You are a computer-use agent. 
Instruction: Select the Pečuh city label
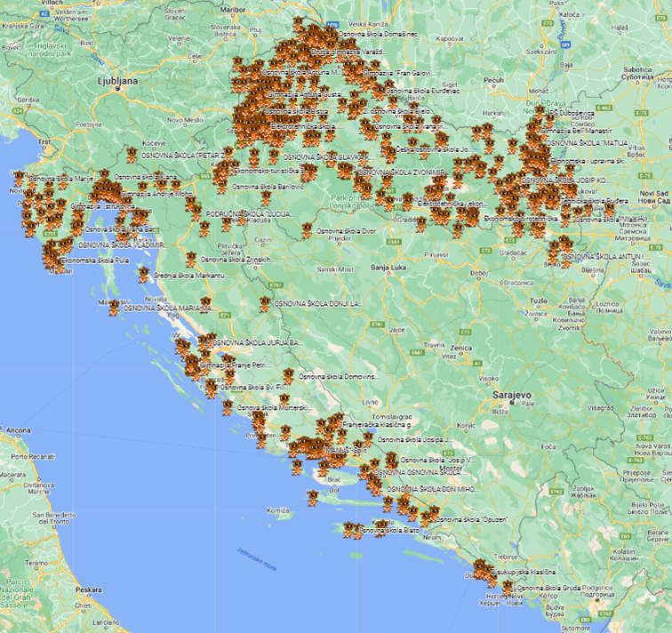tap(493, 80)
